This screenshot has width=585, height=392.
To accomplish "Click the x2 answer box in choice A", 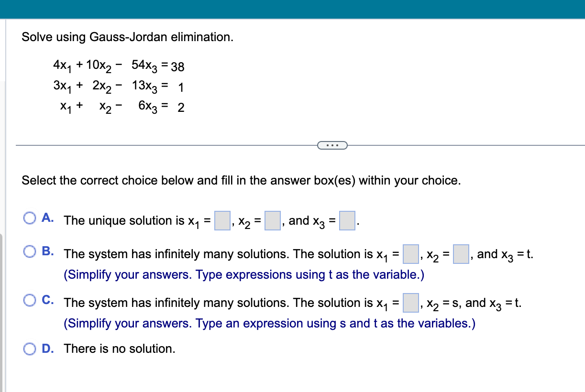I will pos(273,220).
